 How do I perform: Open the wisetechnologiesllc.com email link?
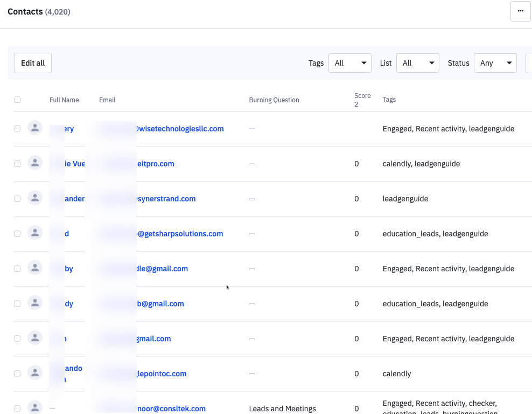click(x=180, y=129)
